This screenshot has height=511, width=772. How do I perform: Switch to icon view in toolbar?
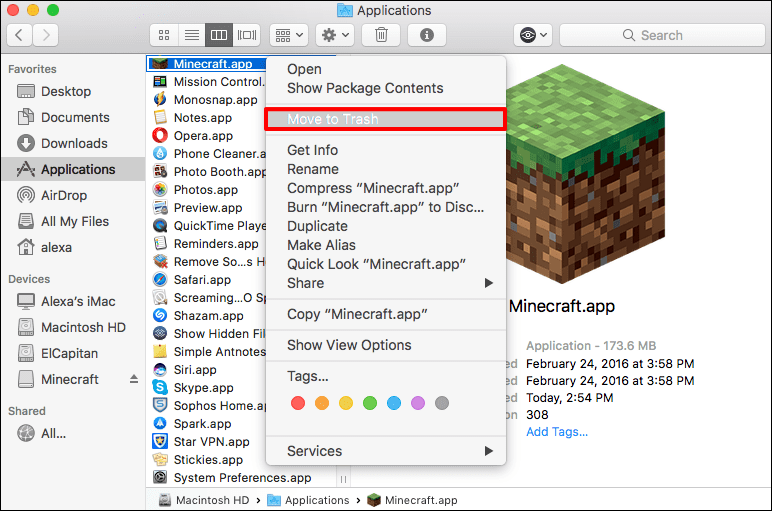(x=164, y=35)
